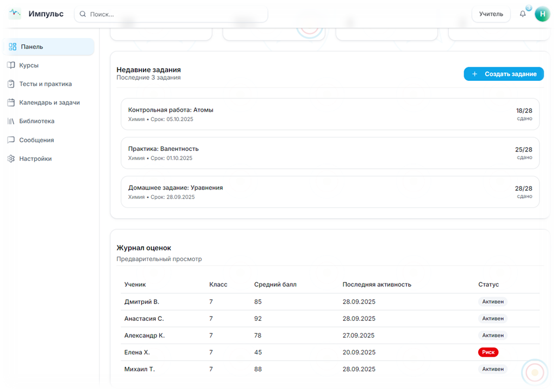Click the Учитель role button
557x392 pixels.
click(x=491, y=14)
